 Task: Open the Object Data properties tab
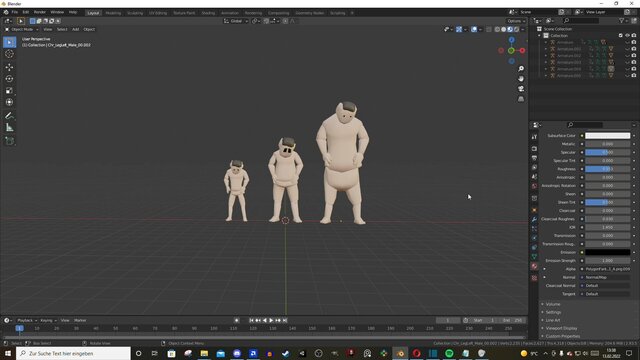coord(534,257)
